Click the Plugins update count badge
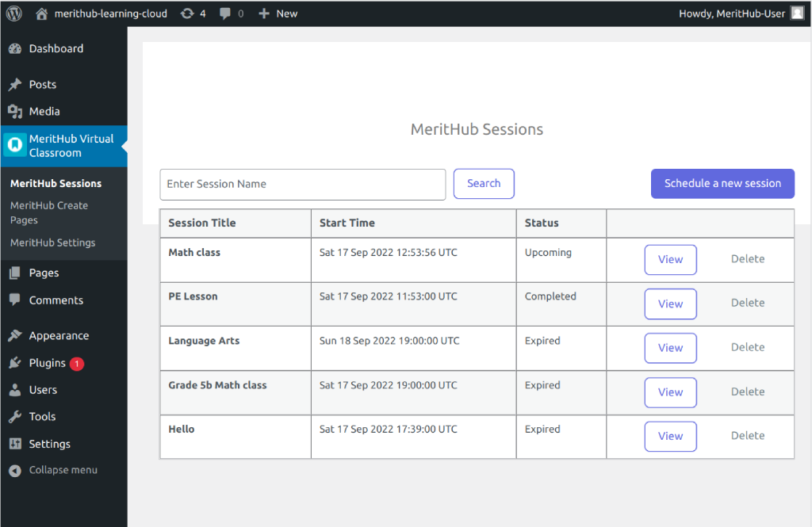 pyautogui.click(x=77, y=364)
